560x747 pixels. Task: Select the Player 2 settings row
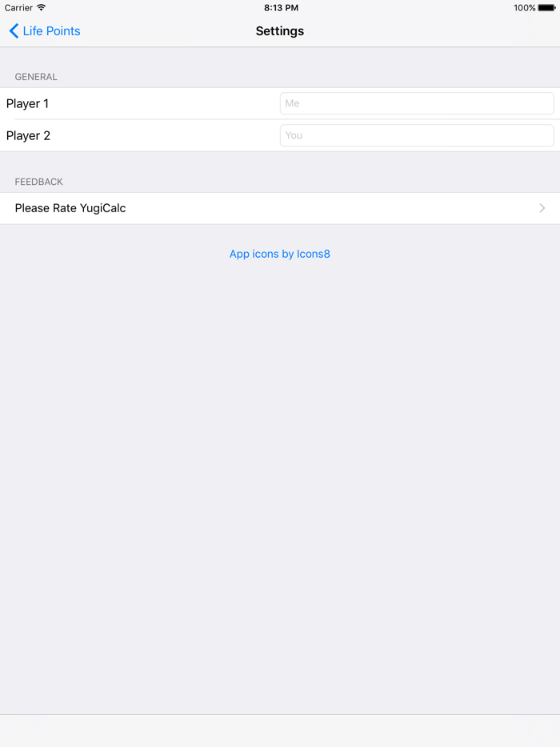tap(120, 135)
